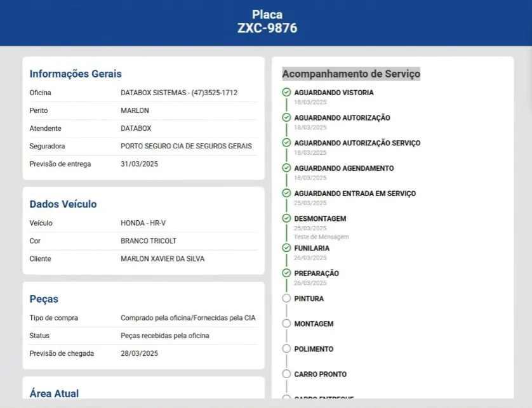Screen dimensions: 532x408
Task: Click the empty circle marker beside MONTAGEM
Action: pyautogui.click(x=286, y=324)
